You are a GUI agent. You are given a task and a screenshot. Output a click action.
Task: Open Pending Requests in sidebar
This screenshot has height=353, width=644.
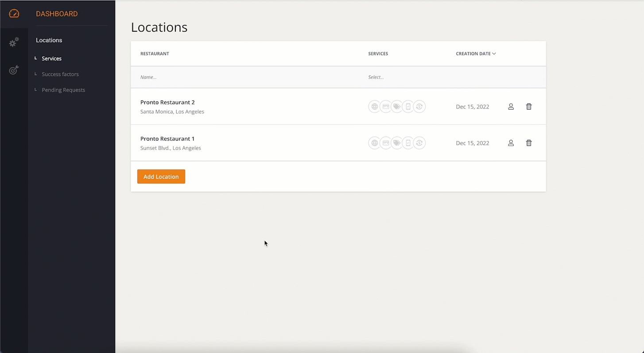[x=63, y=90]
